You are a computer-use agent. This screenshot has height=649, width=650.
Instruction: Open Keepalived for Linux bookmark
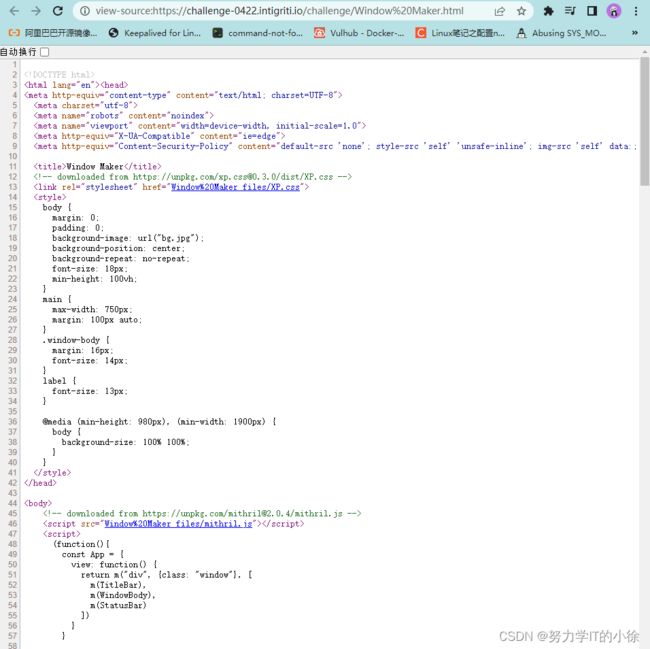tap(154, 33)
